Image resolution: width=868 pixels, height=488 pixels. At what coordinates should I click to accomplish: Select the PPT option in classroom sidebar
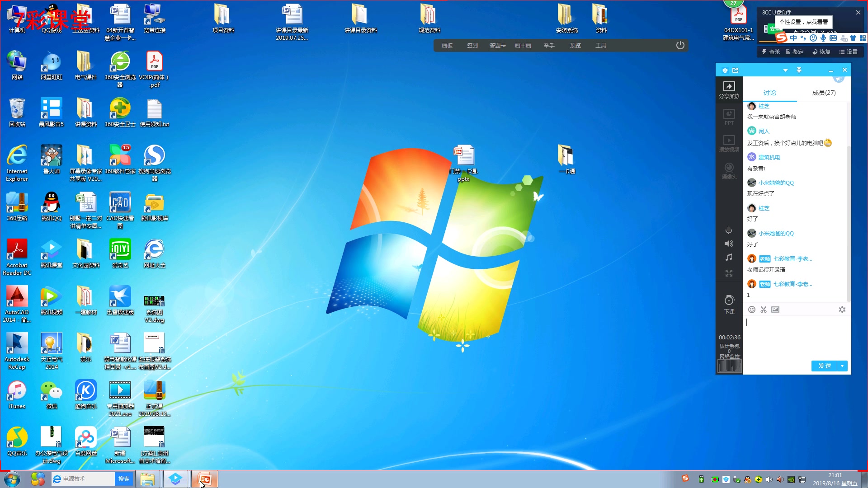point(729,117)
